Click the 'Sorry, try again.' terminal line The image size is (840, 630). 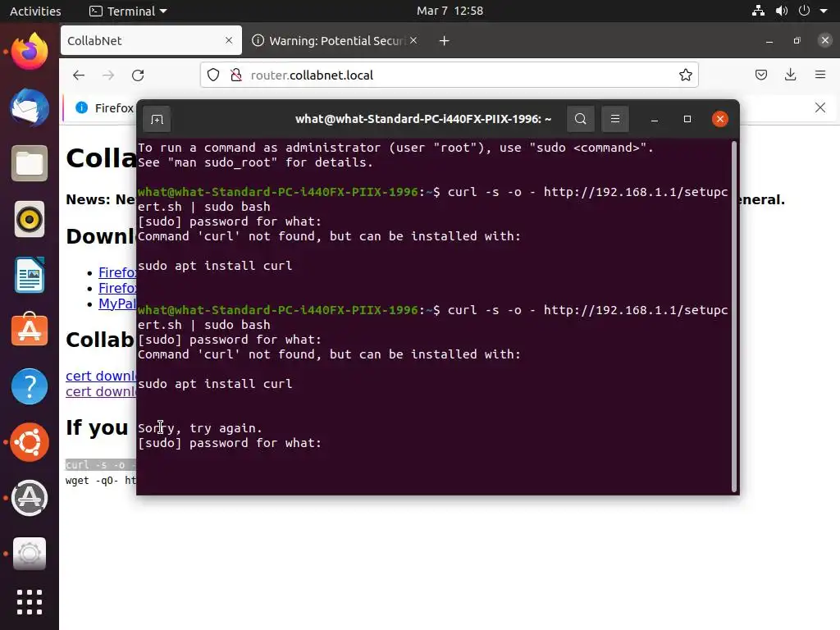[200, 428]
